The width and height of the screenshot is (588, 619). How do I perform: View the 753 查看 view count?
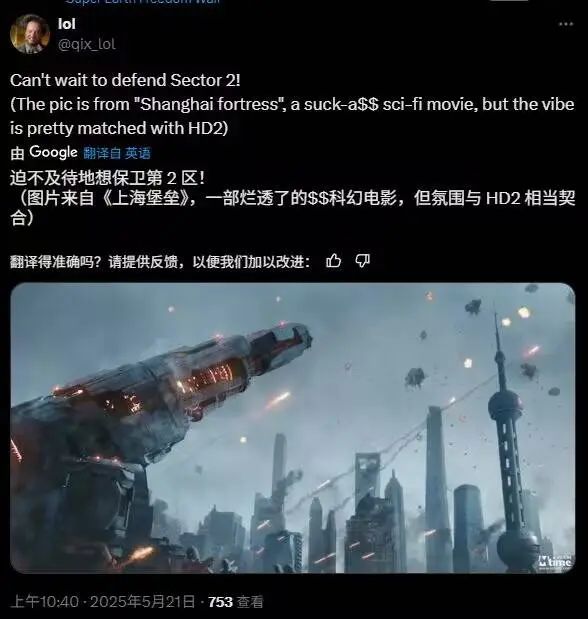236,602
